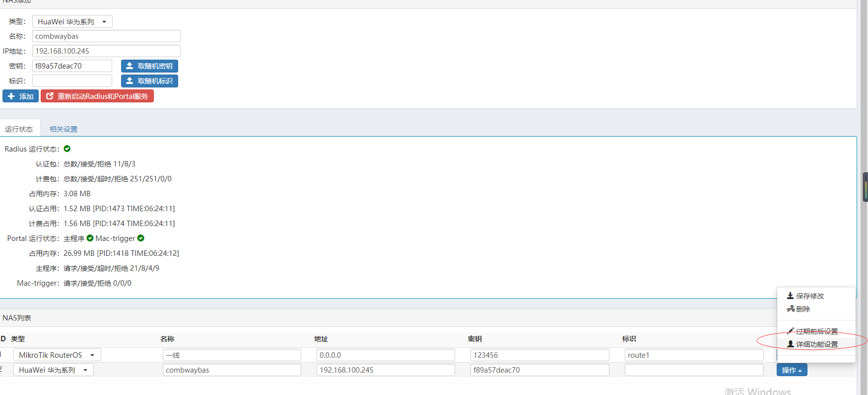868x395 pixels.
Task: Switch to the 相关设置 tab
Action: (64, 129)
